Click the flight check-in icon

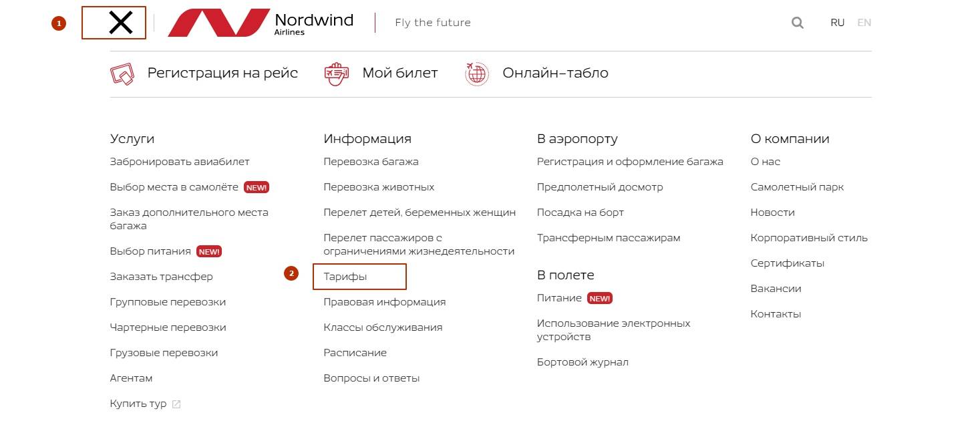click(122, 74)
